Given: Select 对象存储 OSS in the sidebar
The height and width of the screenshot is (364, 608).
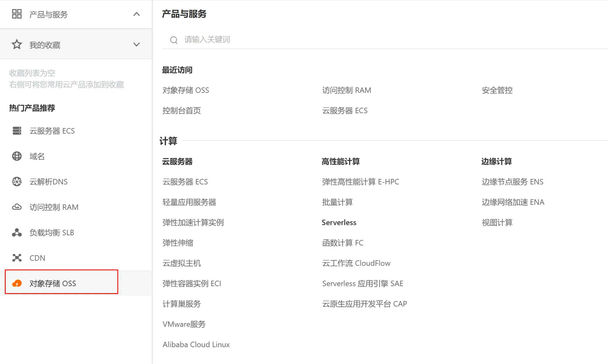Looking at the screenshot, I should 53,284.
